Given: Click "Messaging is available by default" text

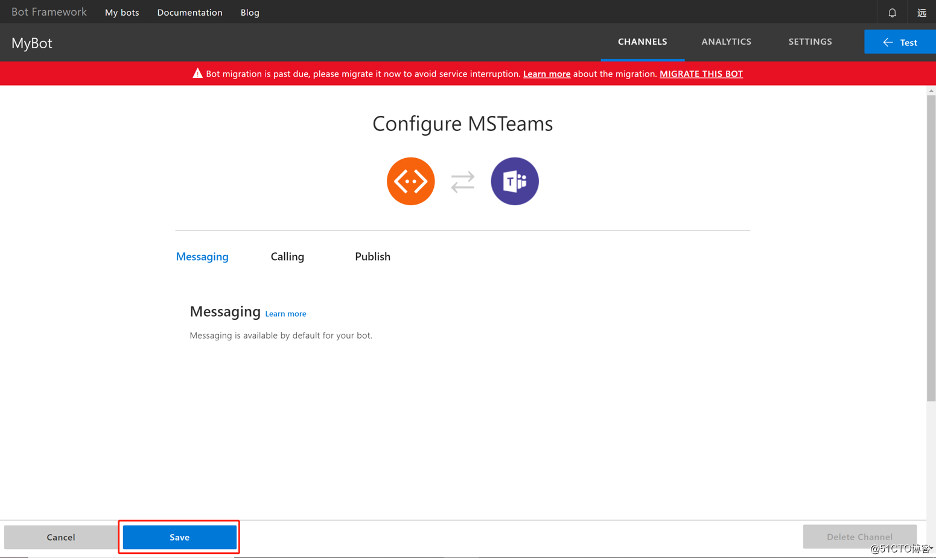Looking at the screenshot, I should pos(281,336).
